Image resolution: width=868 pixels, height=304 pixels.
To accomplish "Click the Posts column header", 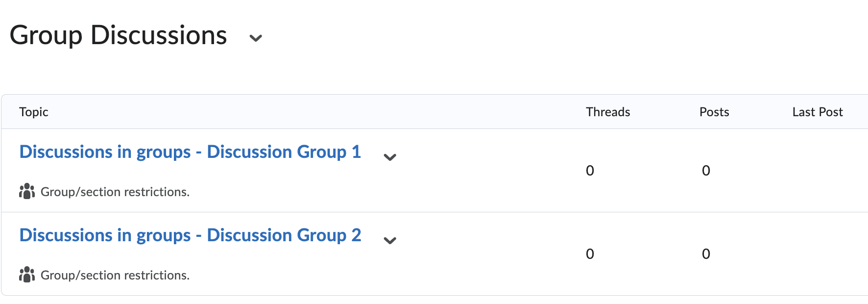I will click(714, 112).
